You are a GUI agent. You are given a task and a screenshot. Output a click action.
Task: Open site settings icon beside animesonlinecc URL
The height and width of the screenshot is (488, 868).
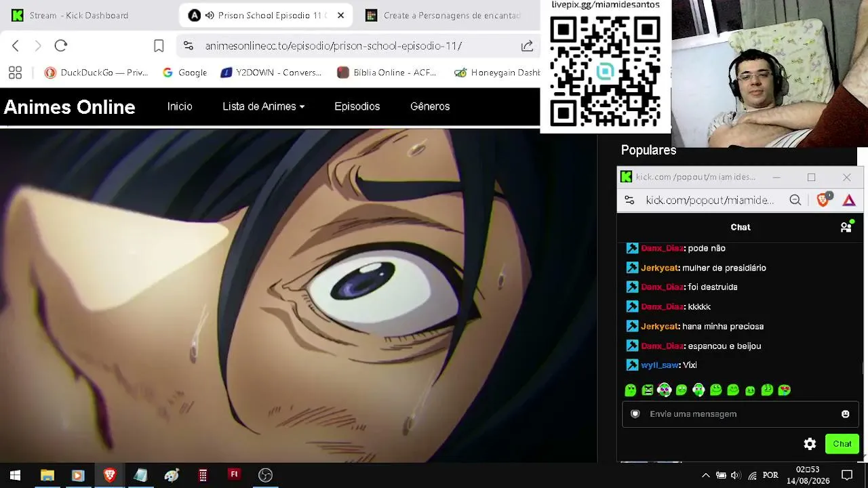[x=189, y=45]
